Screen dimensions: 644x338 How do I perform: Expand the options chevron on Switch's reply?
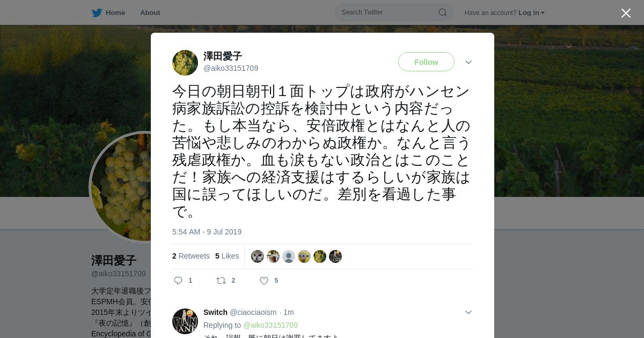(x=469, y=312)
